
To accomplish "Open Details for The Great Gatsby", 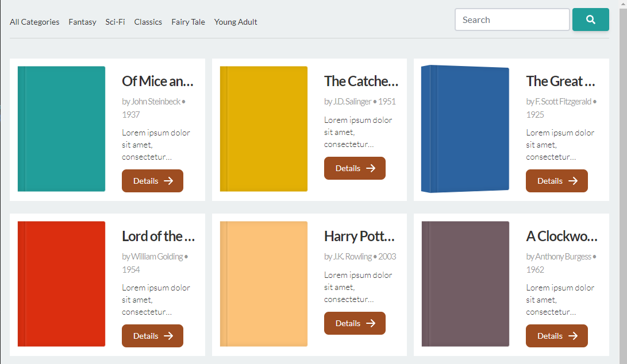I will click(556, 181).
